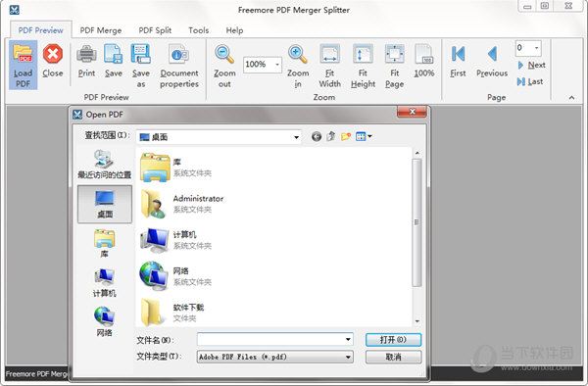Open the Tools tab

(x=198, y=30)
